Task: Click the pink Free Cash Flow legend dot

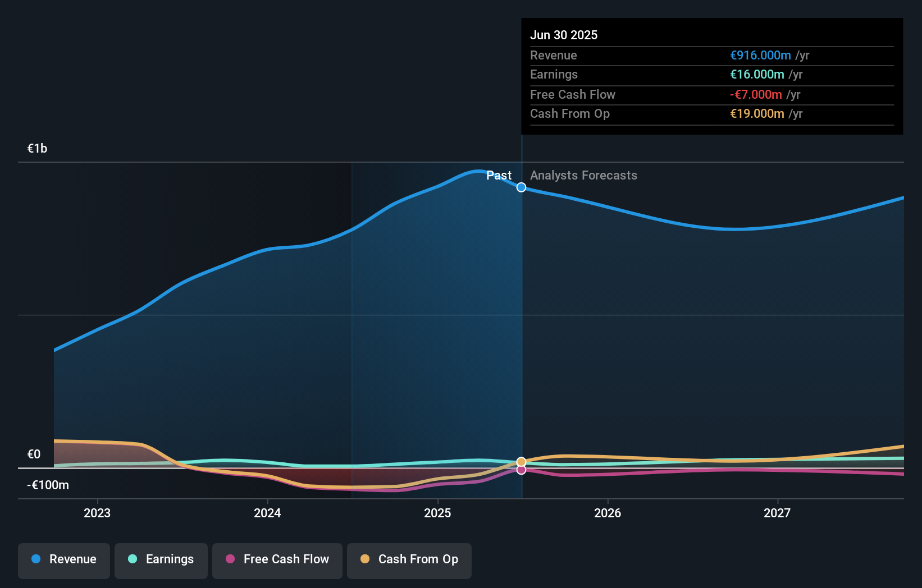Action: pyautogui.click(x=230, y=560)
